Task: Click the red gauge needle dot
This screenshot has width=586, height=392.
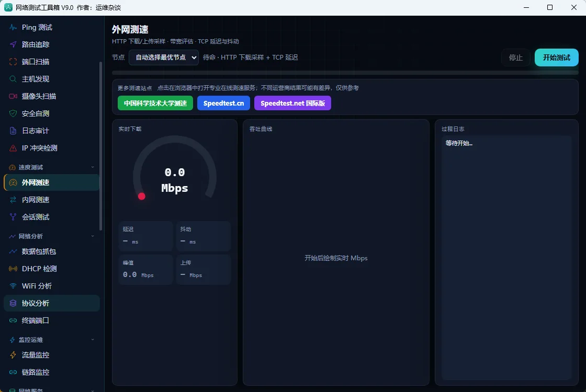Action: 142,197
